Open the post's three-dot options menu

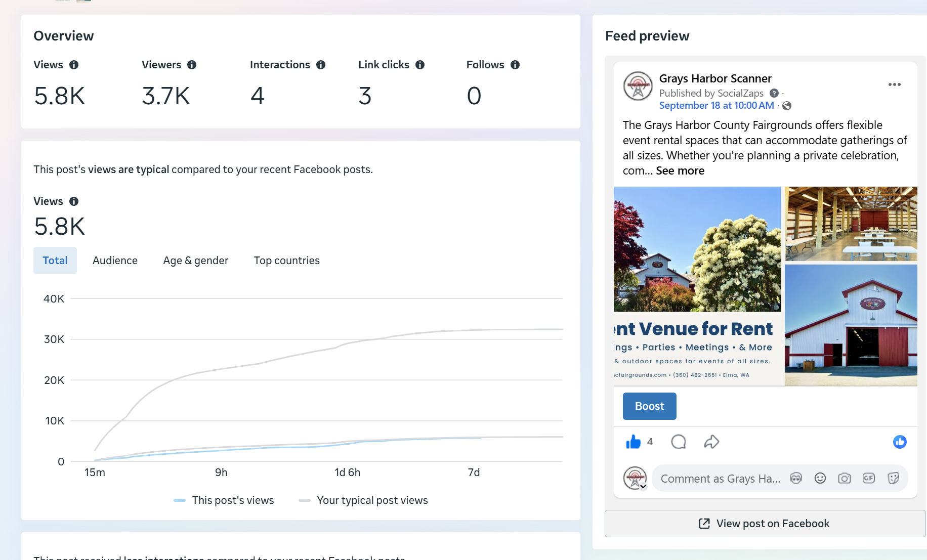[895, 84]
